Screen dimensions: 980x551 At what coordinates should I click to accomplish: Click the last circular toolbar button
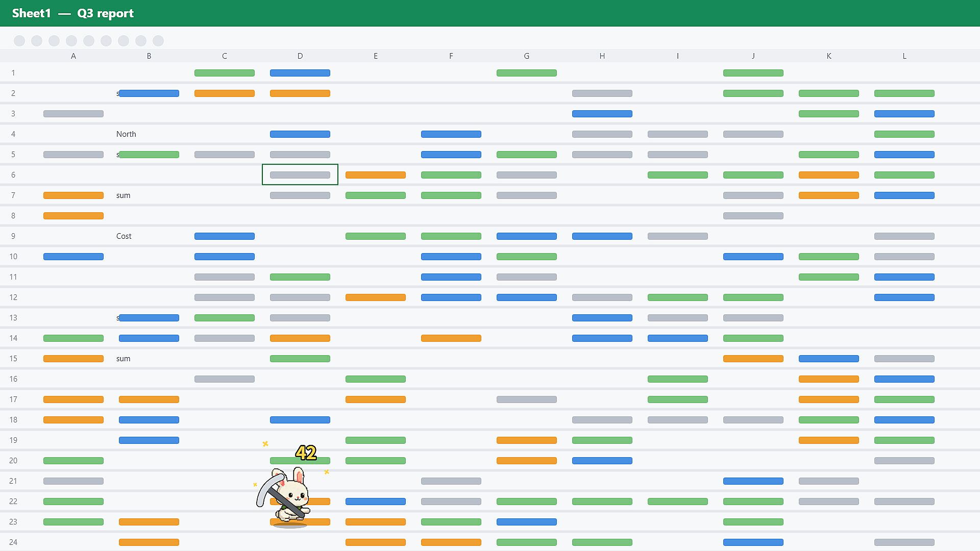click(158, 41)
